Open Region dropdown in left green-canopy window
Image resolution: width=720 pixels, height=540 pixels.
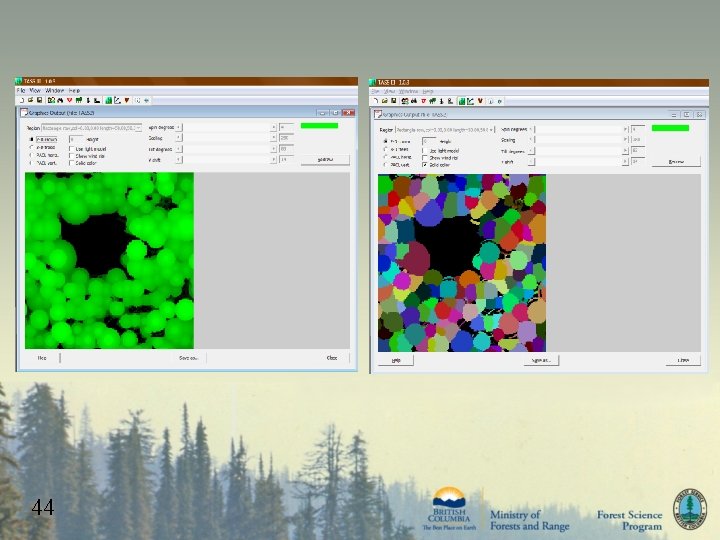(92, 128)
